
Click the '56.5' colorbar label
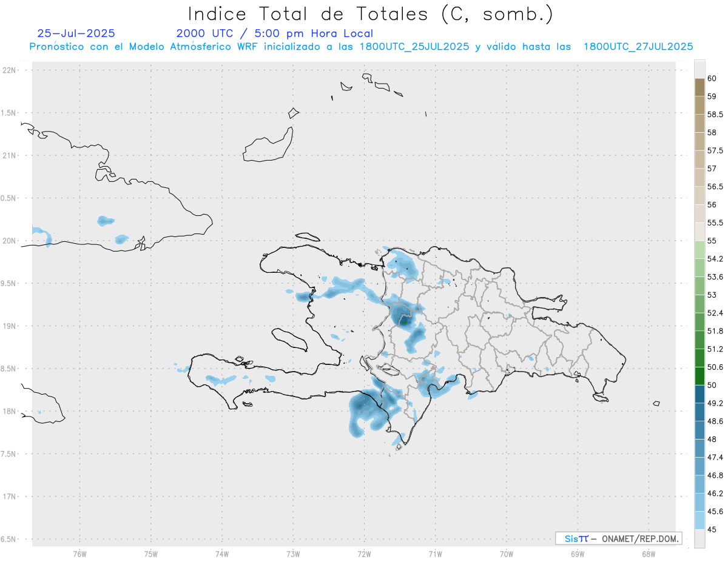click(715, 187)
